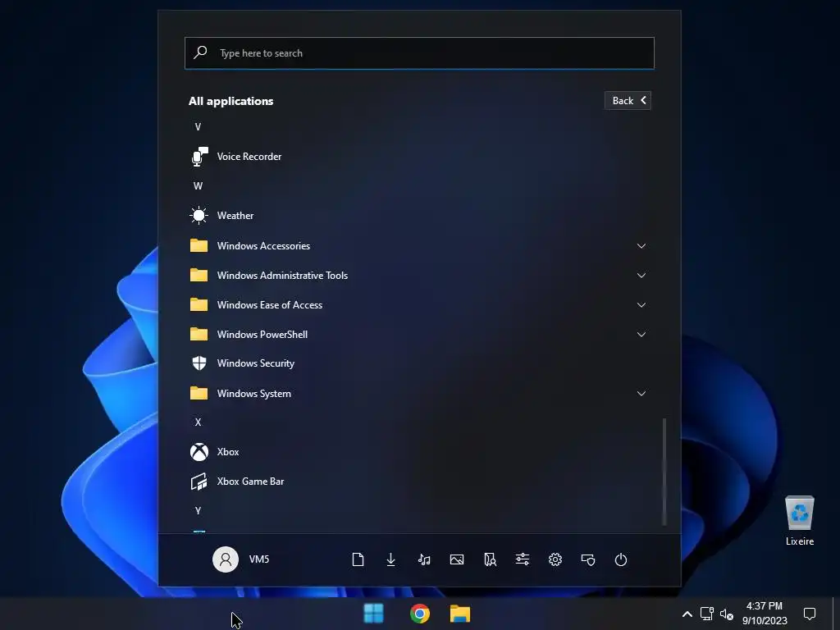Open the Music shortcut icon

tap(424, 559)
